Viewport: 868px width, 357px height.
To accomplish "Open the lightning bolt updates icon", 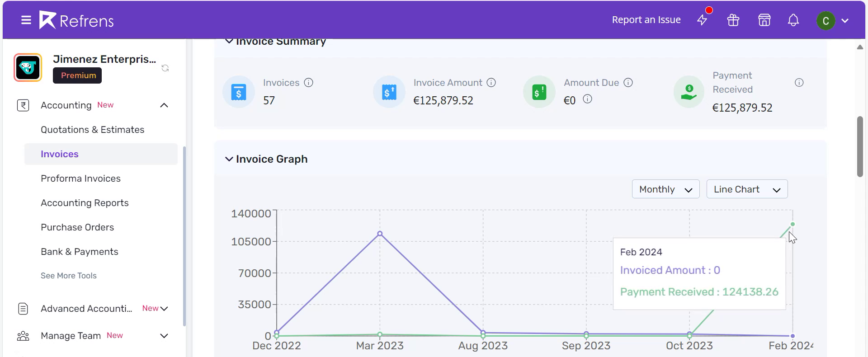I will pyautogui.click(x=702, y=20).
